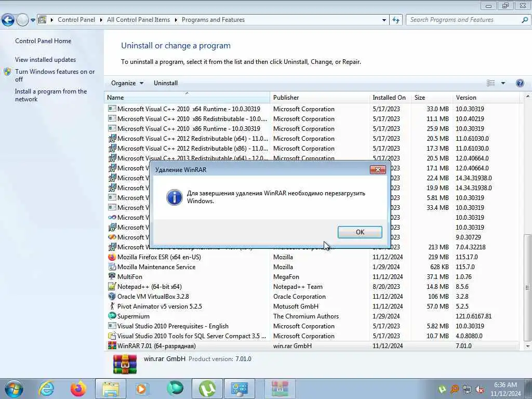
Task: Click the Control Panel address bar icon
Action: coord(43,20)
